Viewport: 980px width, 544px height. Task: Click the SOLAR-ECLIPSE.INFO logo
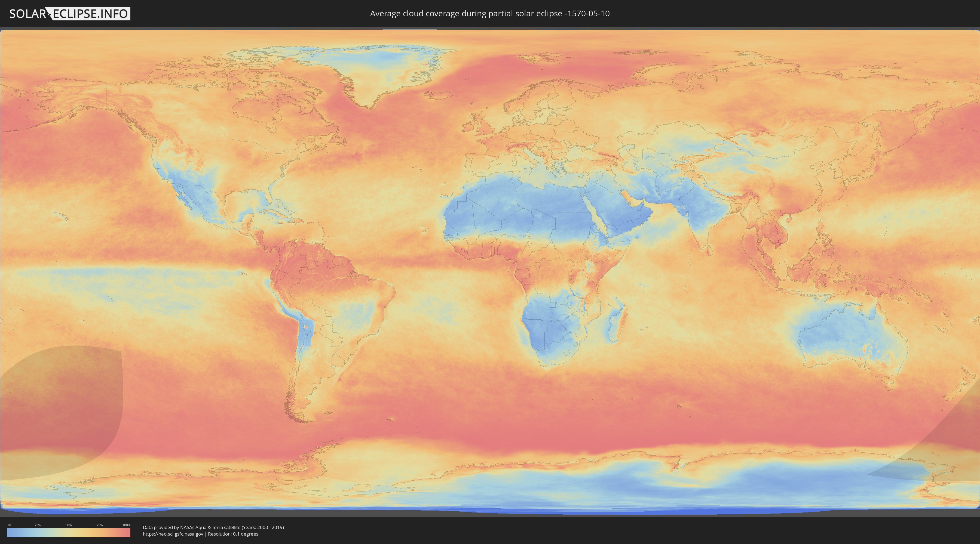[70, 14]
